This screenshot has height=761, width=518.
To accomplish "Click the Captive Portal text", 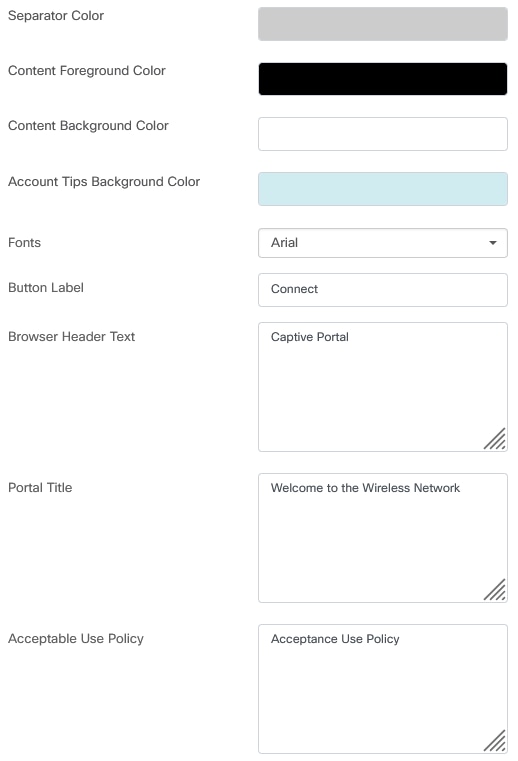I will tap(310, 337).
